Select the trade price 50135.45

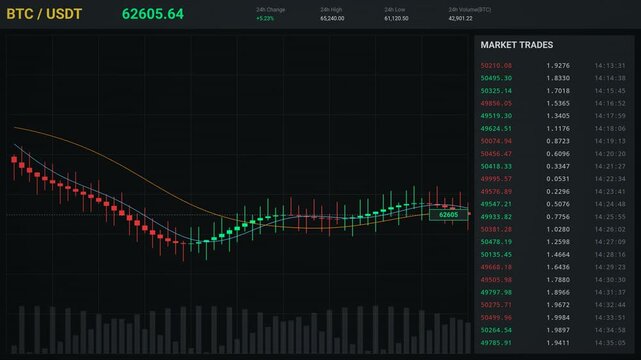click(x=496, y=254)
